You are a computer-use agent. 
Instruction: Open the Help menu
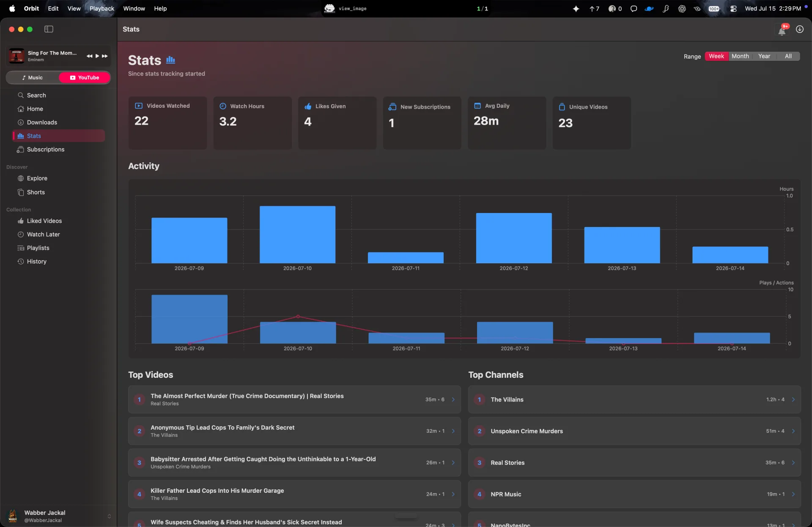[x=160, y=8]
